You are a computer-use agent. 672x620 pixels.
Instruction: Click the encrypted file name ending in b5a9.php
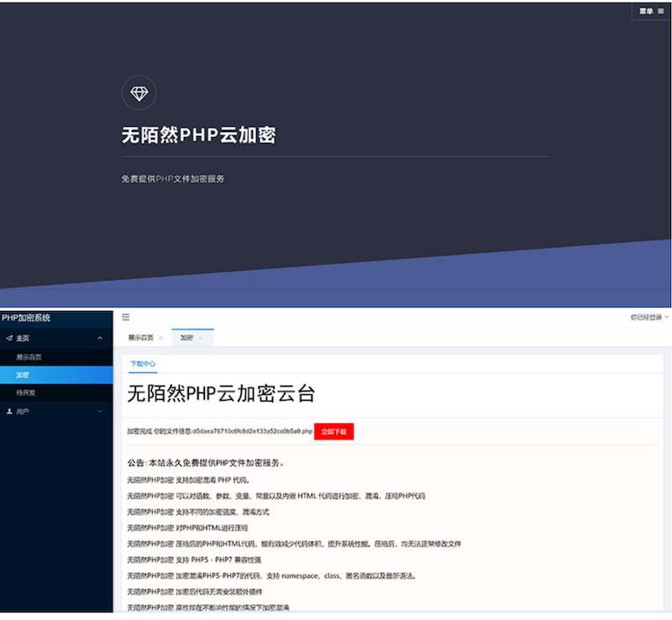252,431
